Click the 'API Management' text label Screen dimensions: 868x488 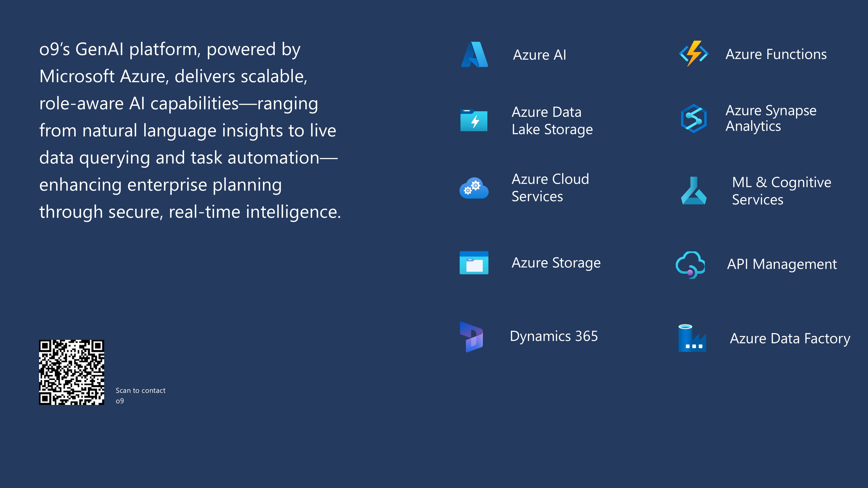(782, 264)
